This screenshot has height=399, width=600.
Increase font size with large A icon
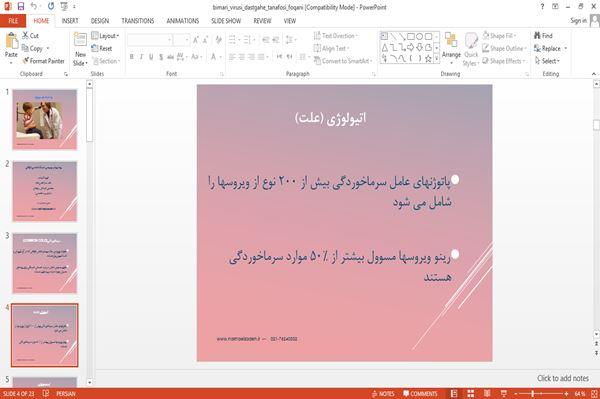196,40
